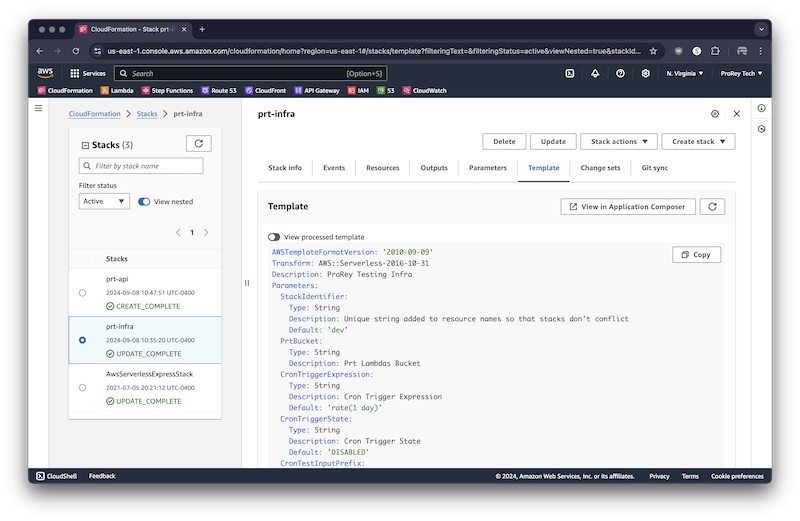Open CloudShell in the footer
Viewport: 800px width, 521px height.
[x=57, y=476]
